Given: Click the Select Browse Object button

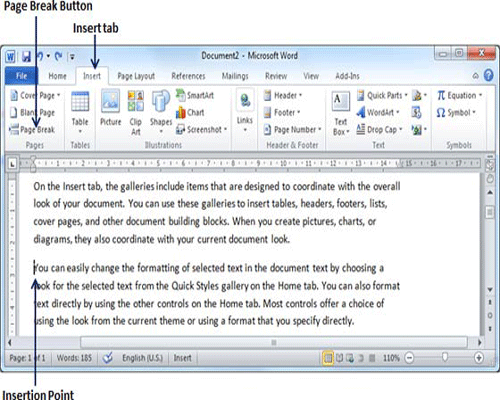Looking at the screenshot, I should (x=490, y=315).
